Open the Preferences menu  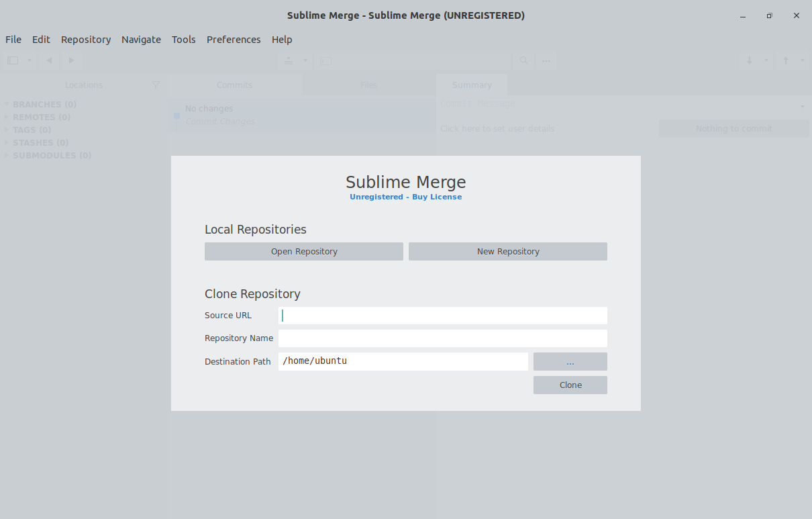(234, 40)
